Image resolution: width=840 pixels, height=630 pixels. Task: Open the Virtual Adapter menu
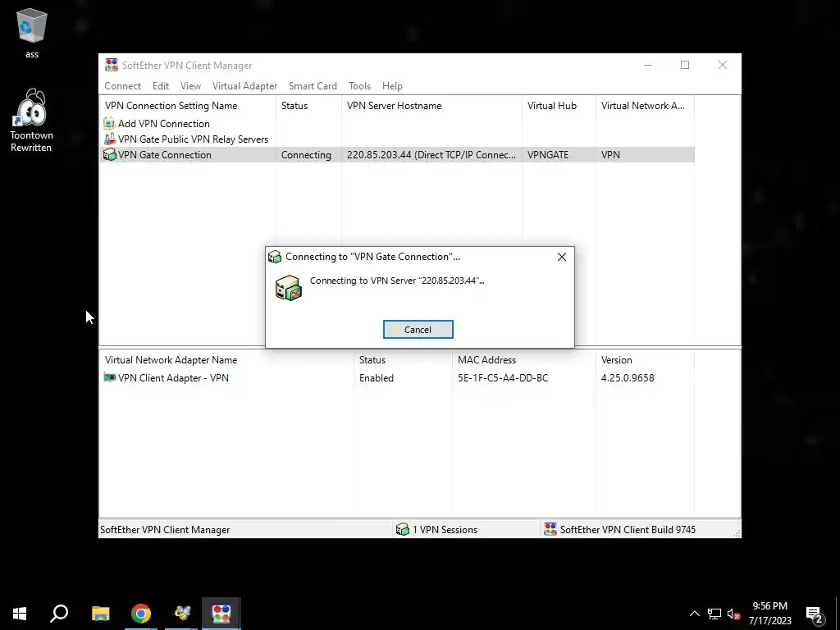point(244,85)
